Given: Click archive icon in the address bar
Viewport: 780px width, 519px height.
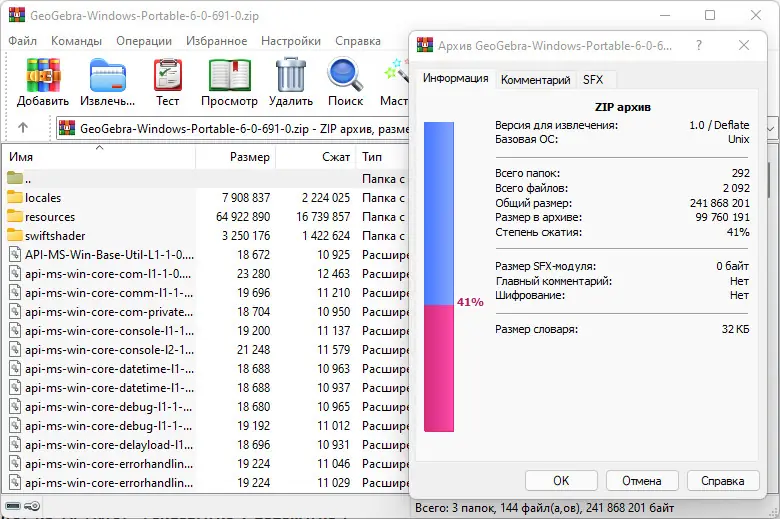Looking at the screenshot, I should click(67, 128).
